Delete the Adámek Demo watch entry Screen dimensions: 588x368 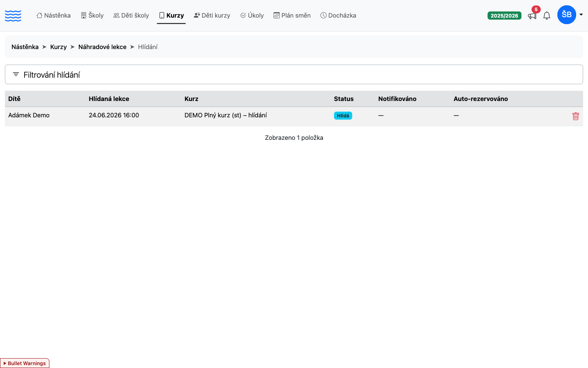pos(576,116)
